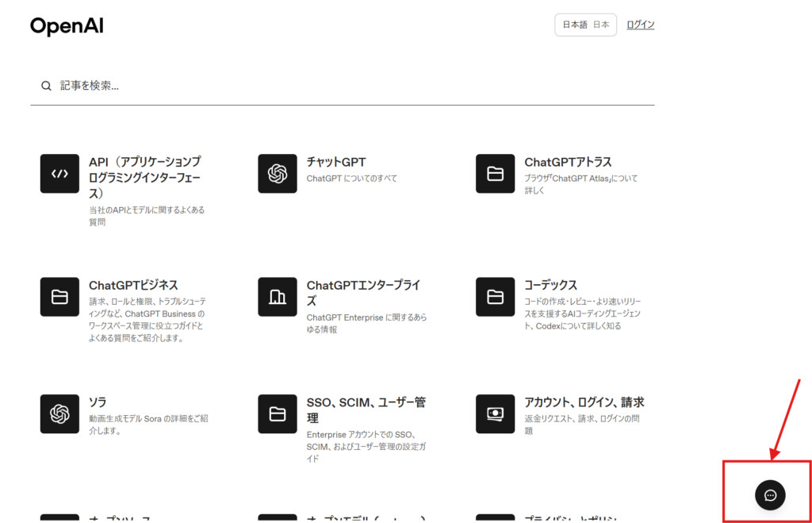Click the アカウント、ログイン、請求 money icon
The width and height of the screenshot is (812, 523).
click(496, 413)
